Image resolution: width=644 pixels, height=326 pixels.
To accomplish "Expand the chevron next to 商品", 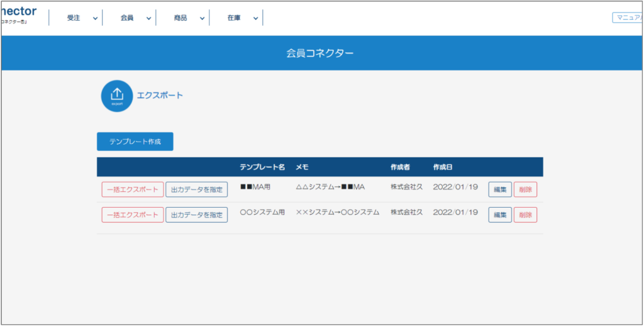I will (x=202, y=18).
